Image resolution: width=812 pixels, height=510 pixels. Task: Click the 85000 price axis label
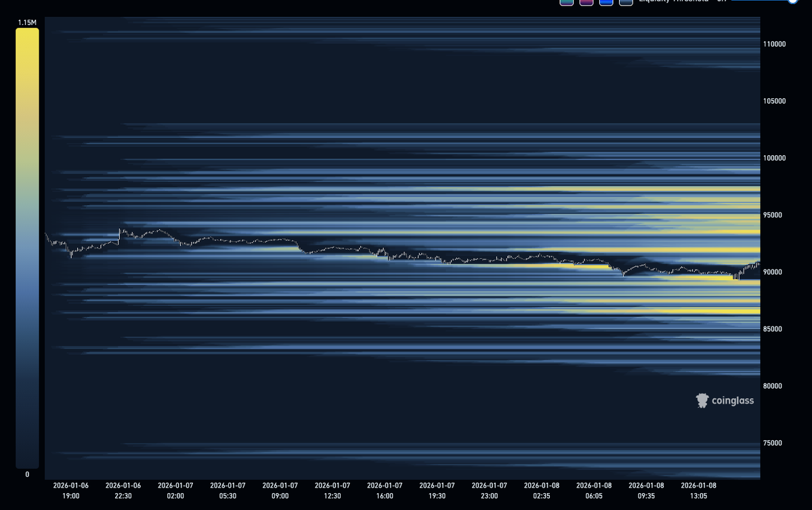pyautogui.click(x=772, y=328)
